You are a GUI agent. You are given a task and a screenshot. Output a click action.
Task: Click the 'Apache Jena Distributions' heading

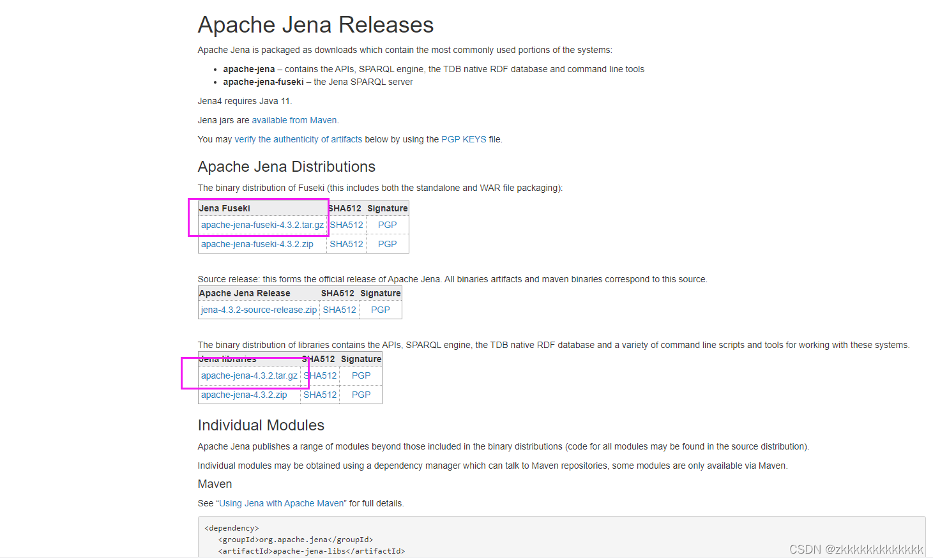coord(287,167)
